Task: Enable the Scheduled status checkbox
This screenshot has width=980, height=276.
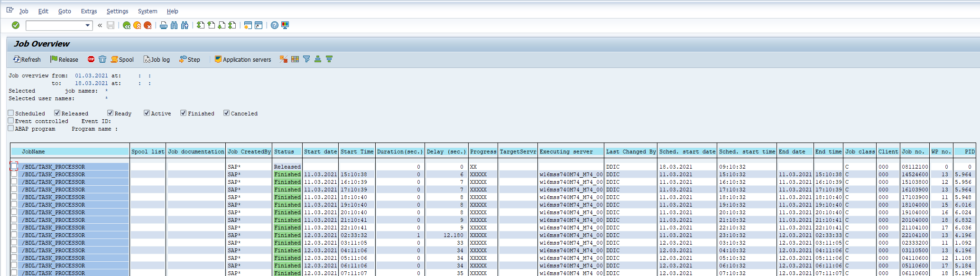Action: [11, 113]
